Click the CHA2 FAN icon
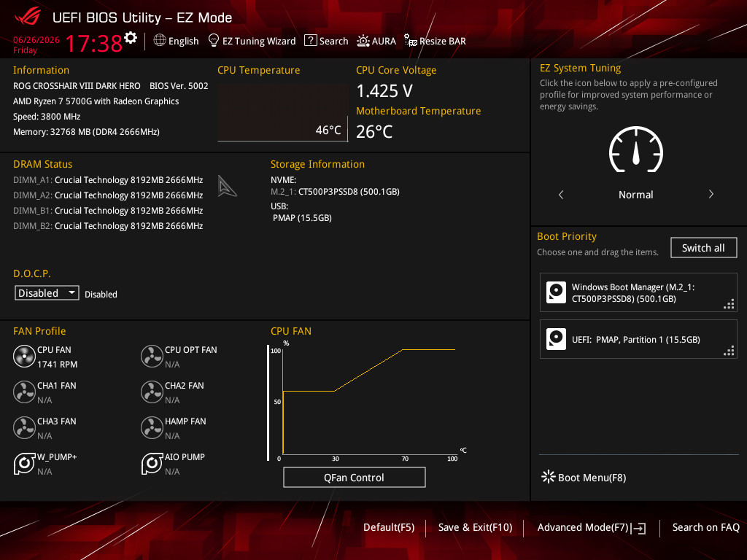The height and width of the screenshot is (560, 747). click(x=152, y=392)
